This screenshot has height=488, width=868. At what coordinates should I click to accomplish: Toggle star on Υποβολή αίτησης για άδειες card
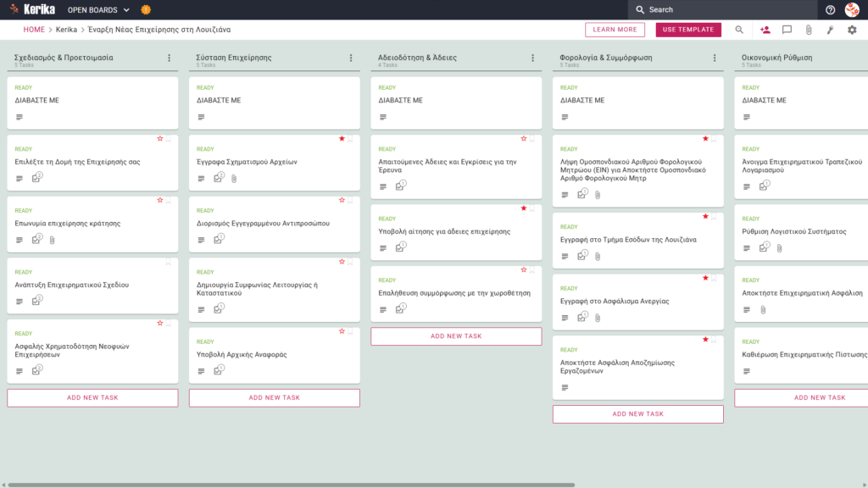coord(524,208)
